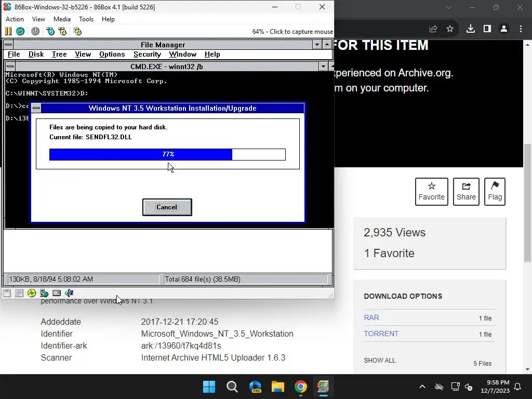The width and height of the screenshot is (532, 399).
Task: Maximize File Manager with up arrow
Action: pyautogui.click(x=327, y=45)
